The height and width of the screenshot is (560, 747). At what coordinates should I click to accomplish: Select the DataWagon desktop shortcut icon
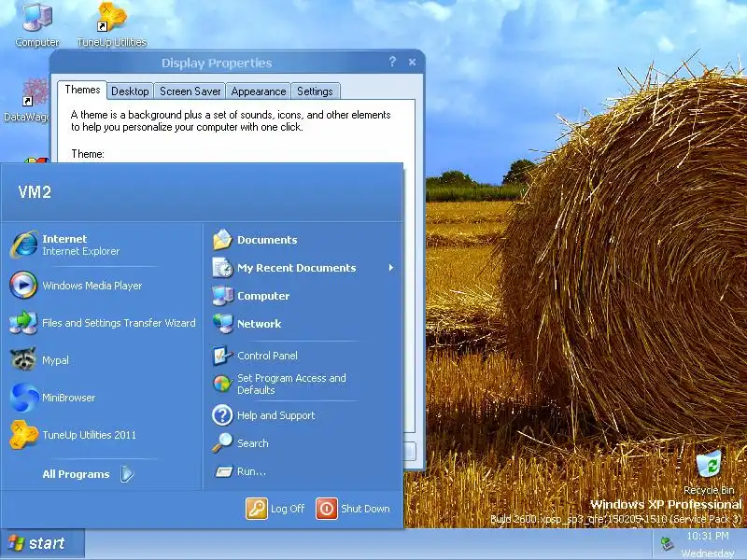[x=35, y=92]
